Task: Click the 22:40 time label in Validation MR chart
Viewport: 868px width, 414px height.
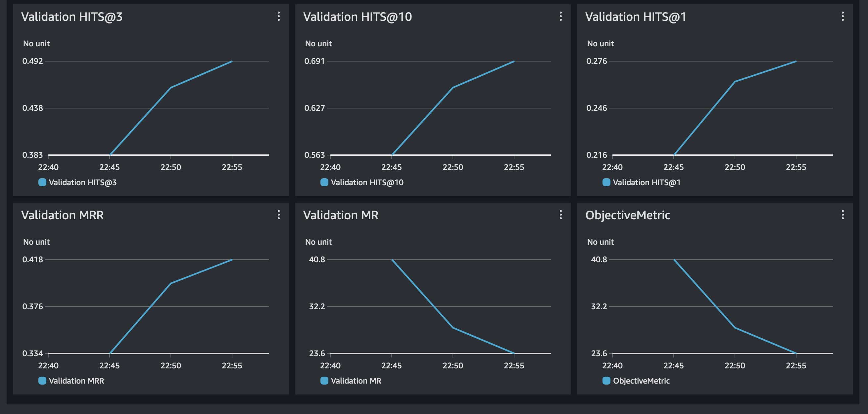Action: tap(330, 366)
